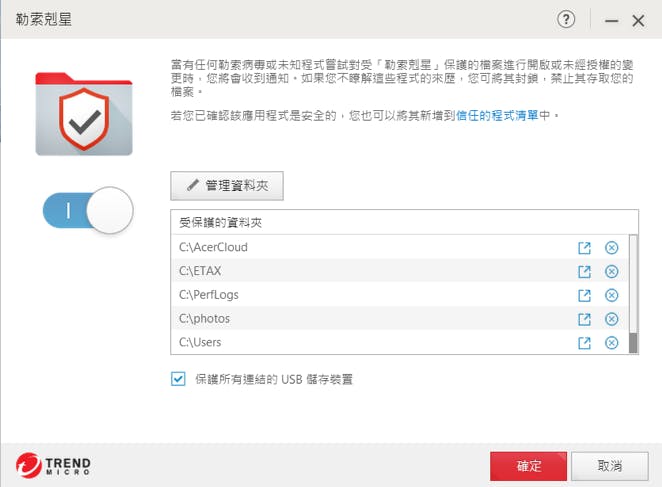Image resolution: width=662 pixels, height=487 pixels.
Task: Open the 信任的程式清單 link
Action: tap(502, 116)
